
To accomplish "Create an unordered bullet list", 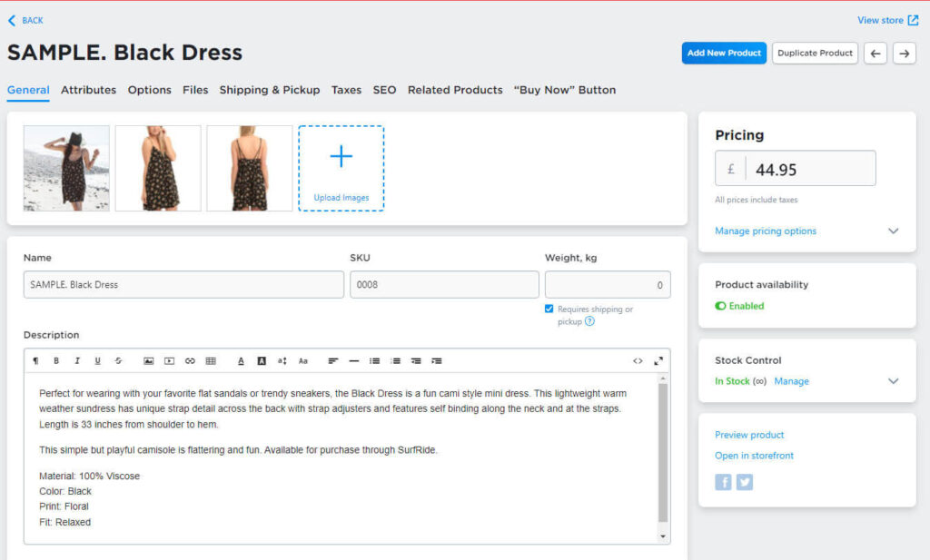I will point(375,361).
